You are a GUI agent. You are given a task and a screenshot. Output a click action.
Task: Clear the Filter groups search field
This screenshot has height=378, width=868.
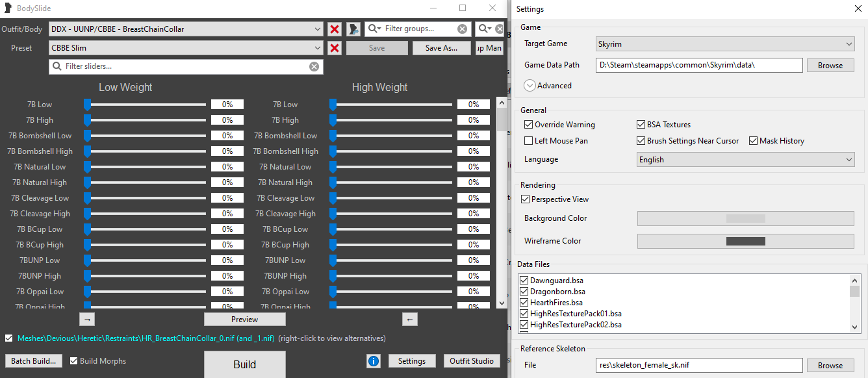(462, 29)
